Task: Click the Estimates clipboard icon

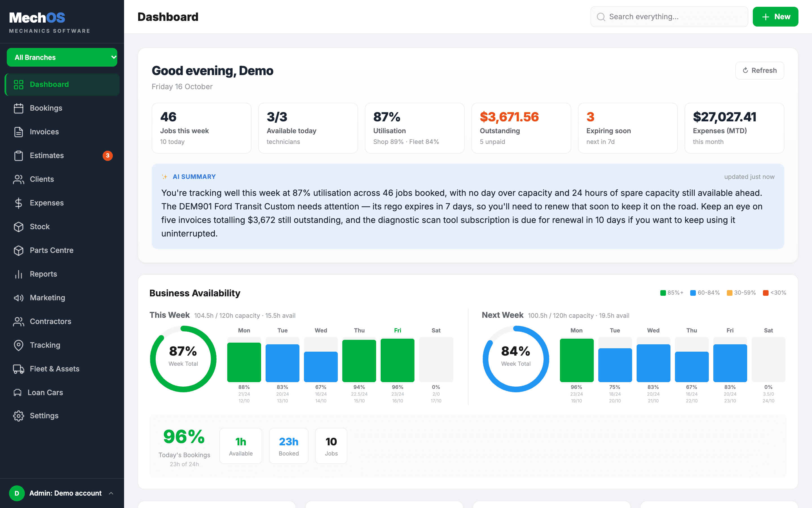Action: (x=18, y=156)
